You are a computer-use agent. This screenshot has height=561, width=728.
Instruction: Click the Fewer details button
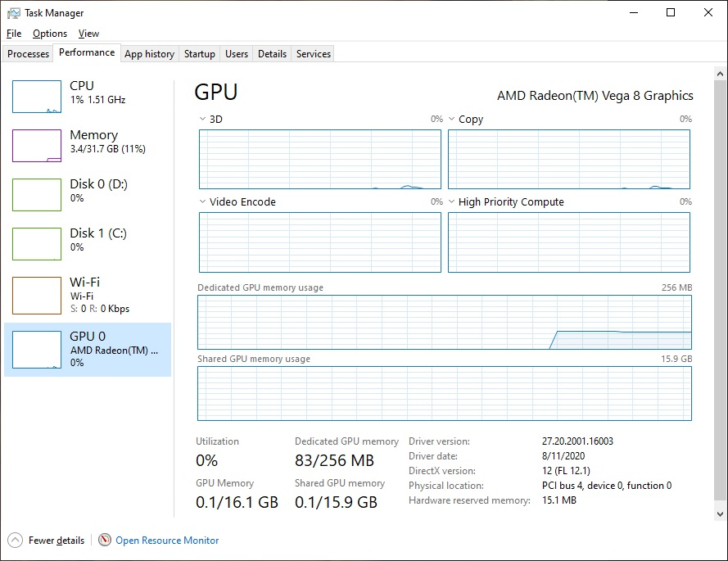tap(56, 541)
